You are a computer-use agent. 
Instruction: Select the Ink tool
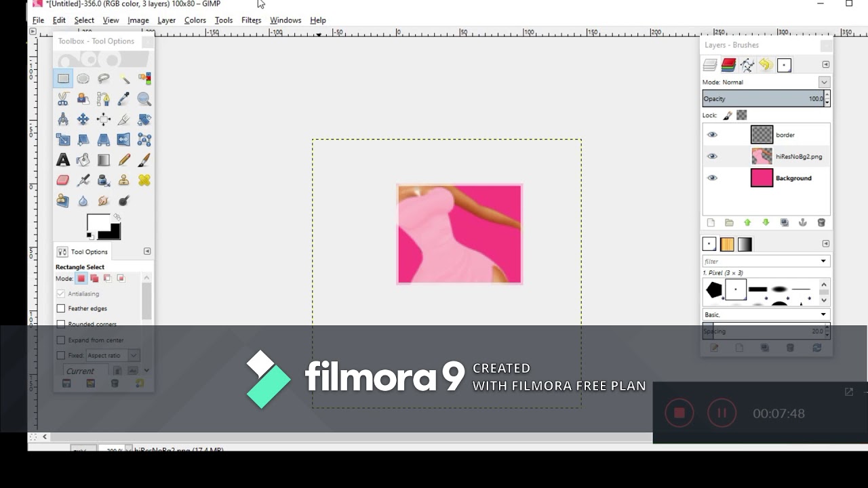coord(103,180)
